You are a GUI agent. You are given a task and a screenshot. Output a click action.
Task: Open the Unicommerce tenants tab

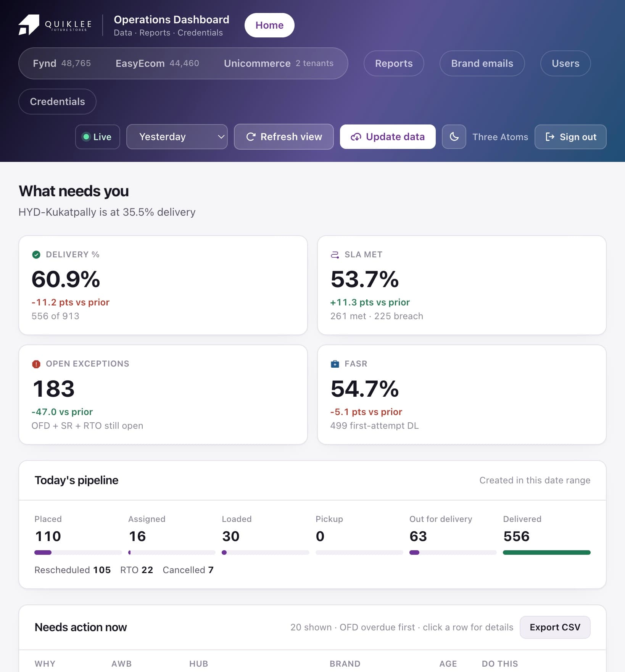279,63
